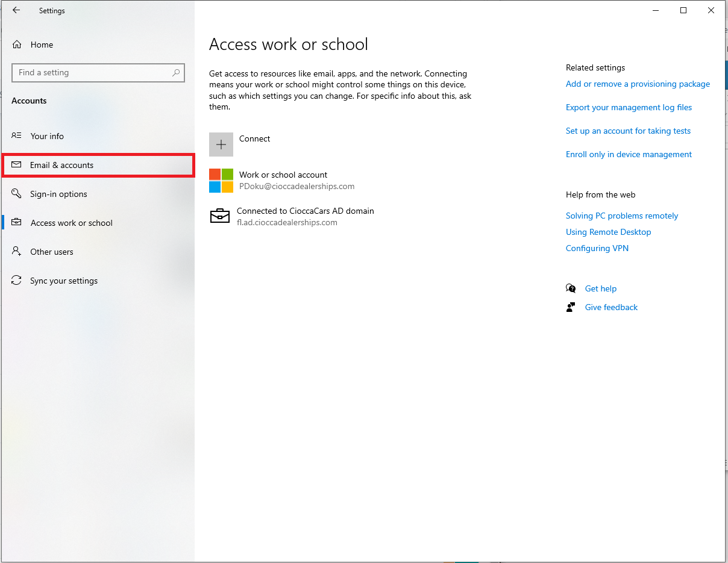Click the Get help chat bubble icon
Viewport: 728px width, 563px height.
[x=571, y=288]
